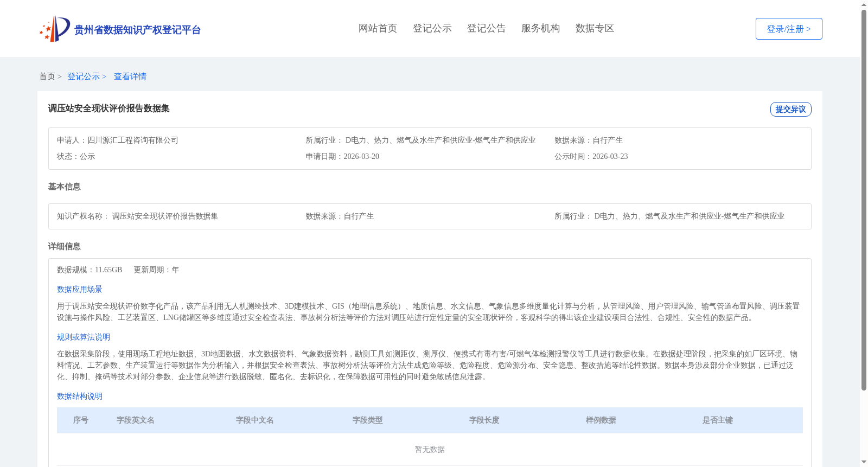Click 申请日期：2026-03-20
Image resolution: width=868 pixels, height=467 pixels.
342,156
